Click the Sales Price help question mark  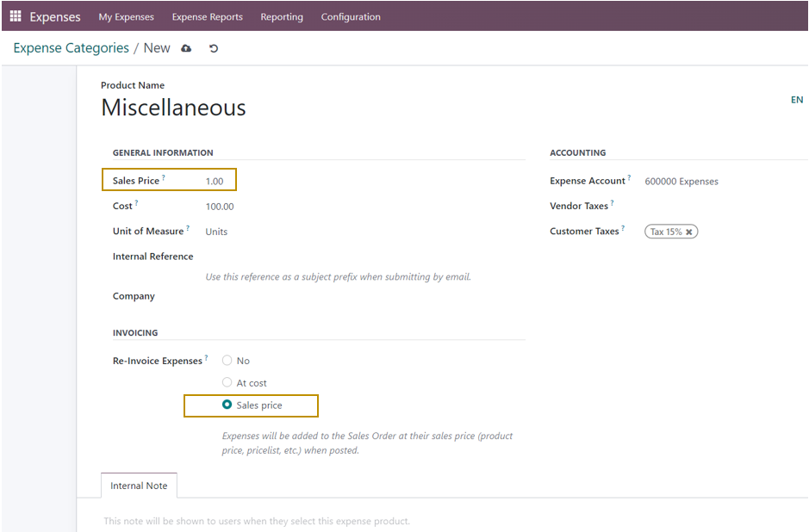[x=164, y=178]
